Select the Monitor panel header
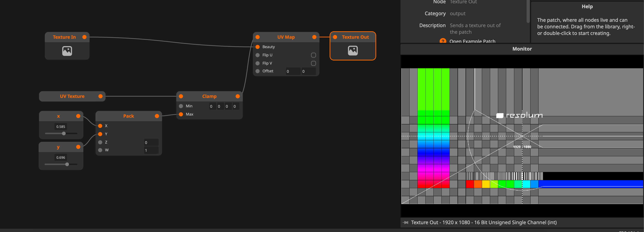 (522, 49)
